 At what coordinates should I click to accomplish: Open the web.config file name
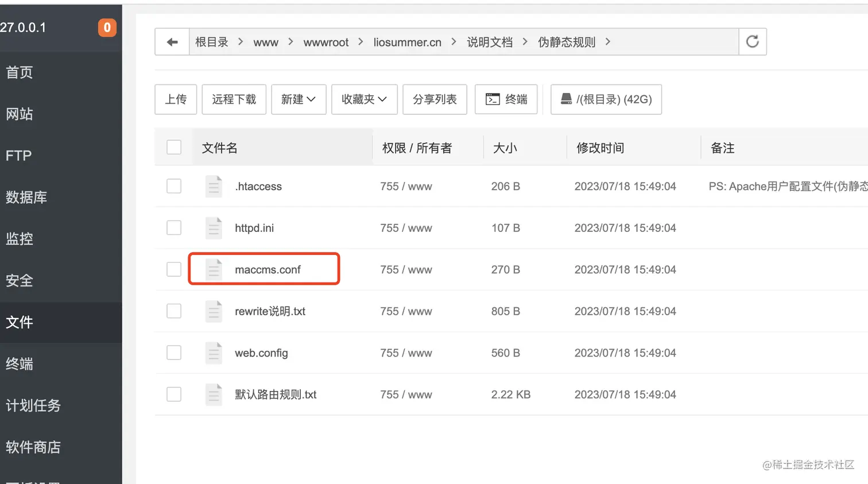coord(261,353)
